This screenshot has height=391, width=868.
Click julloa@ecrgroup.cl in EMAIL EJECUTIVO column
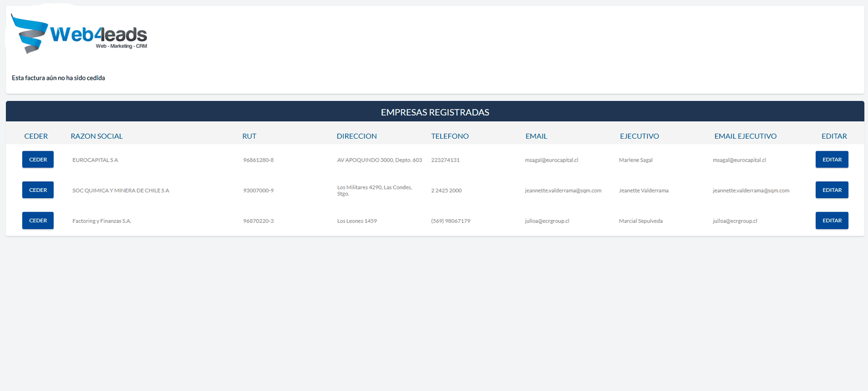tap(735, 221)
